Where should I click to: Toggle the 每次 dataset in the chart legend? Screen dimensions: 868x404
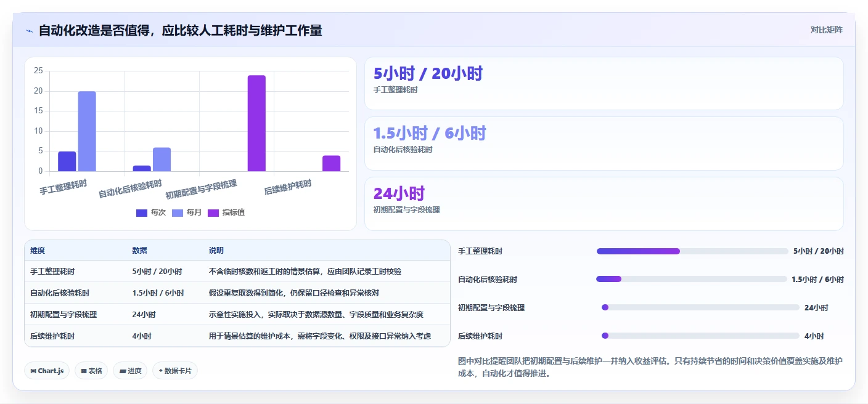pyautogui.click(x=151, y=212)
